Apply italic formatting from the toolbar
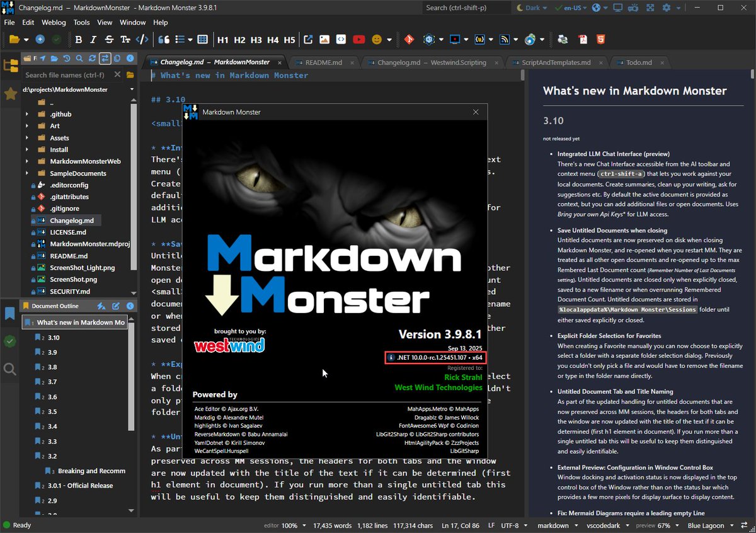 tap(93, 39)
